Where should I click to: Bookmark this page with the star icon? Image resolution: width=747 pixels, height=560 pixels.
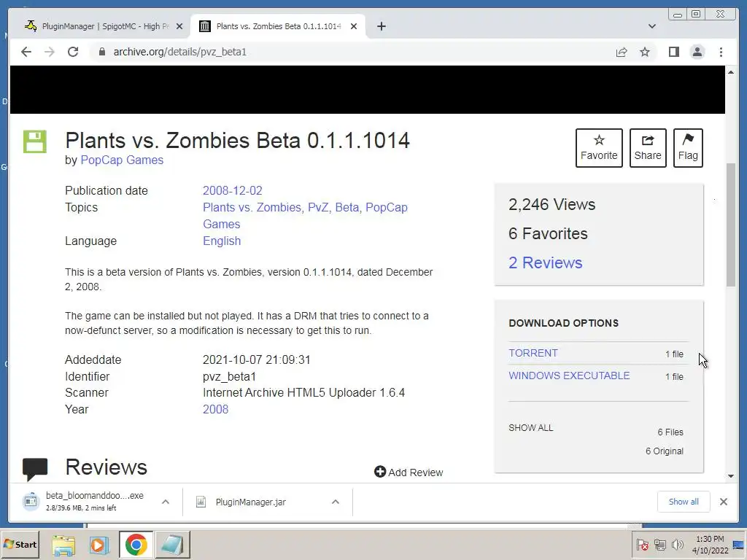(645, 52)
